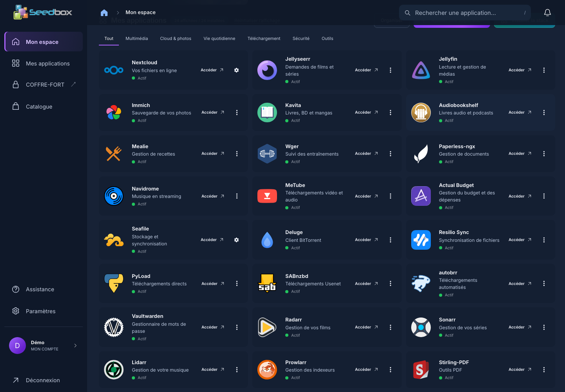Select the Multimédia tab
Viewport: 565px width, 392px height.
137,38
